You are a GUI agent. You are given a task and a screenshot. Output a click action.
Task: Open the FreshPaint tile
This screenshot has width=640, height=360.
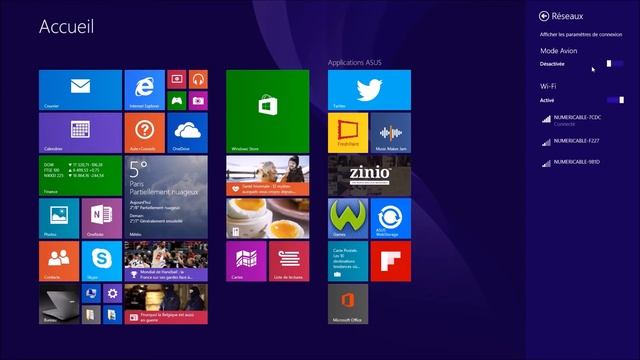(348, 133)
